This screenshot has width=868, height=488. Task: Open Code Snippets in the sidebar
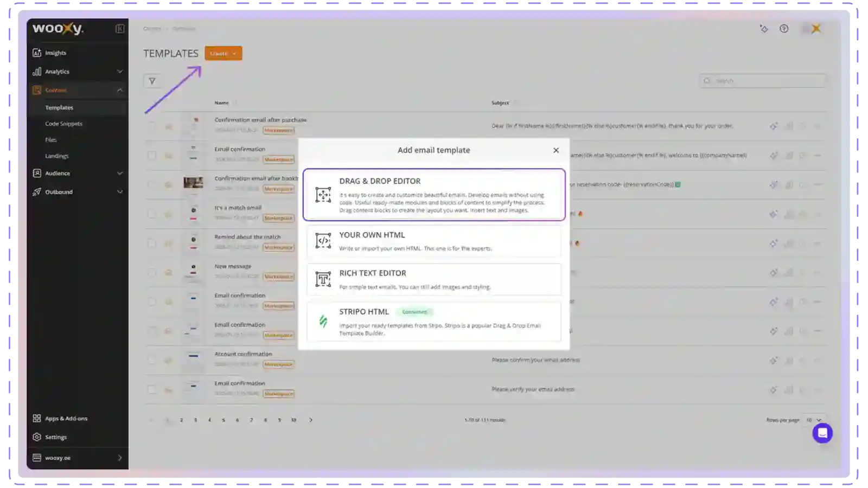point(63,124)
